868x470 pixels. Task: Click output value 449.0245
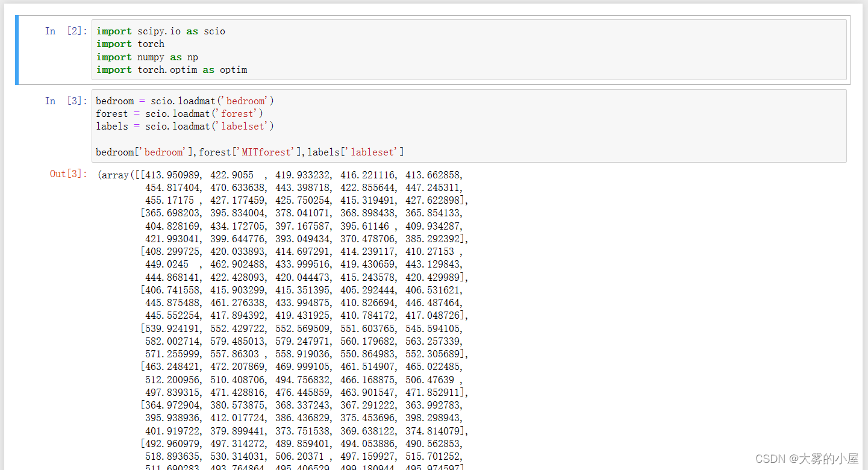pos(167,265)
